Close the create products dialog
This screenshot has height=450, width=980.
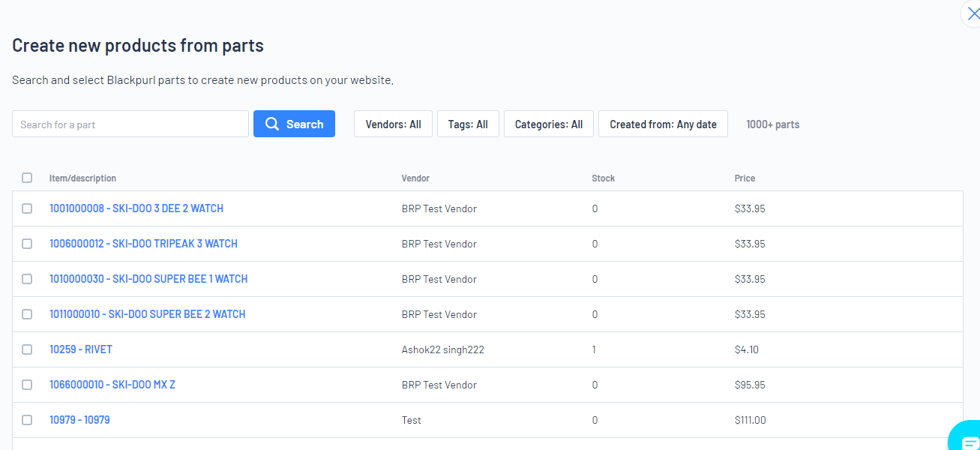(x=973, y=13)
